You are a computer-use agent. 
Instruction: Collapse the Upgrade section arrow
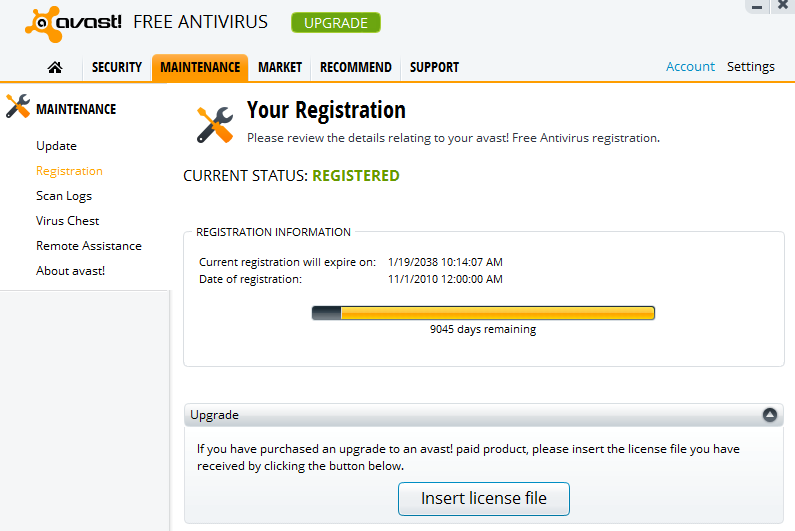769,415
